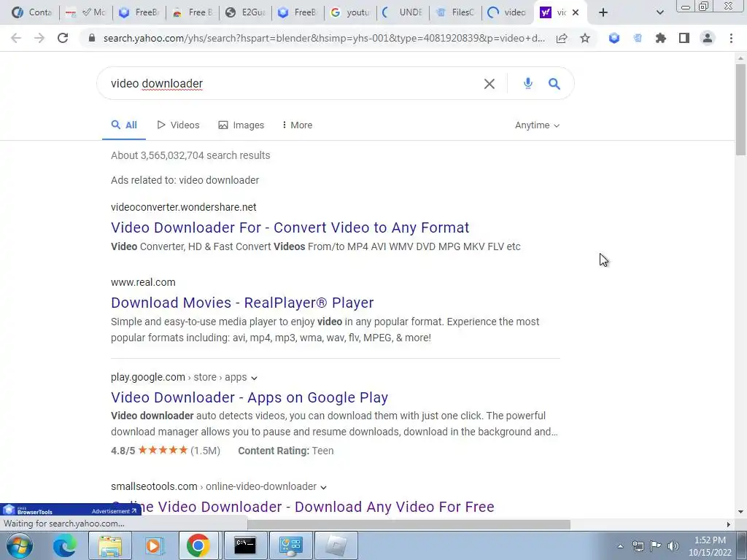
Task: Open the control panel taskbar icon
Action: [291, 545]
